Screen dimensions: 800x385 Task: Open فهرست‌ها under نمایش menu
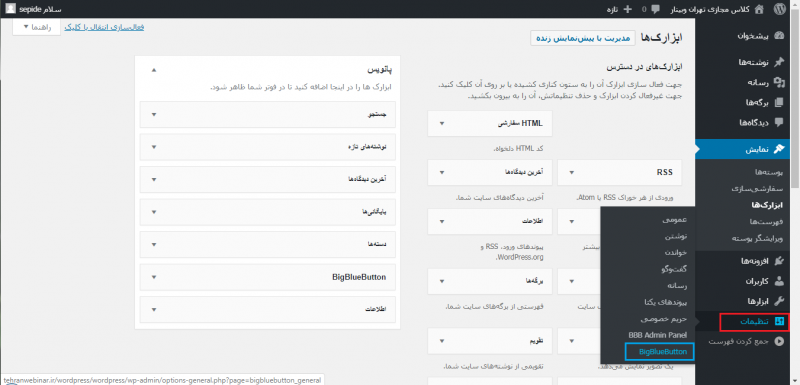click(767, 222)
